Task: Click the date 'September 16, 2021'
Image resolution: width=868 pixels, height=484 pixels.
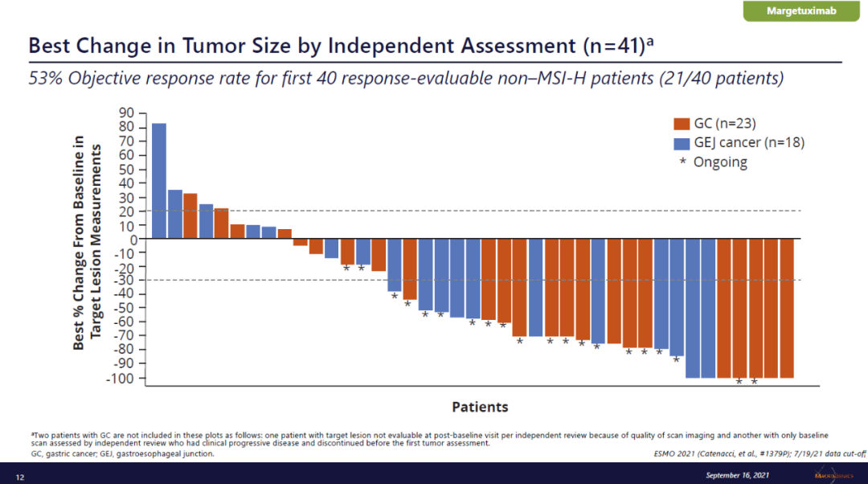Action: click(737, 475)
